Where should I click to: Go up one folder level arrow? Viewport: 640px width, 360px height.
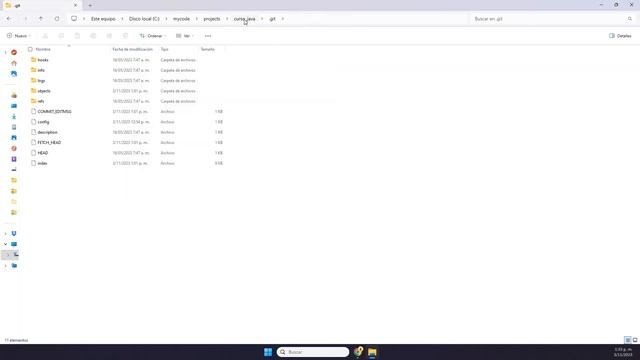point(41,19)
